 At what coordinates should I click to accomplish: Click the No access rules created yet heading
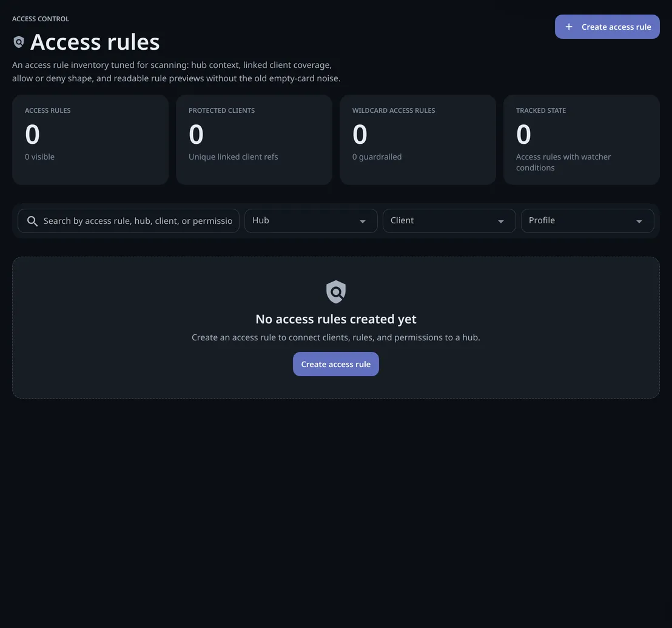335,319
